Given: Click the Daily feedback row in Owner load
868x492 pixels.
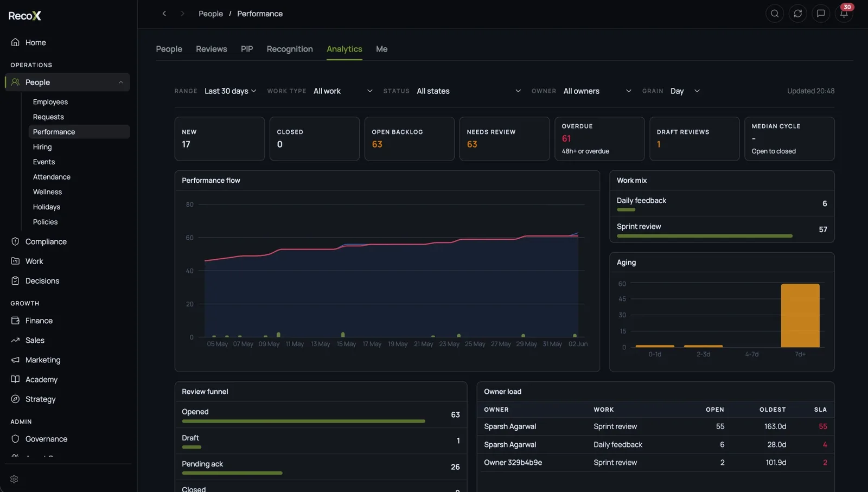Looking at the screenshot, I should [655, 445].
